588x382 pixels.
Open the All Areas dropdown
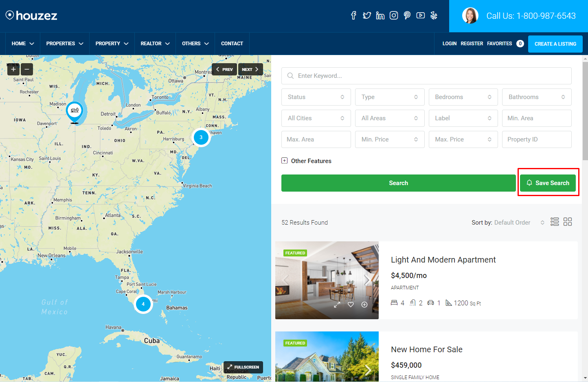pyautogui.click(x=390, y=118)
